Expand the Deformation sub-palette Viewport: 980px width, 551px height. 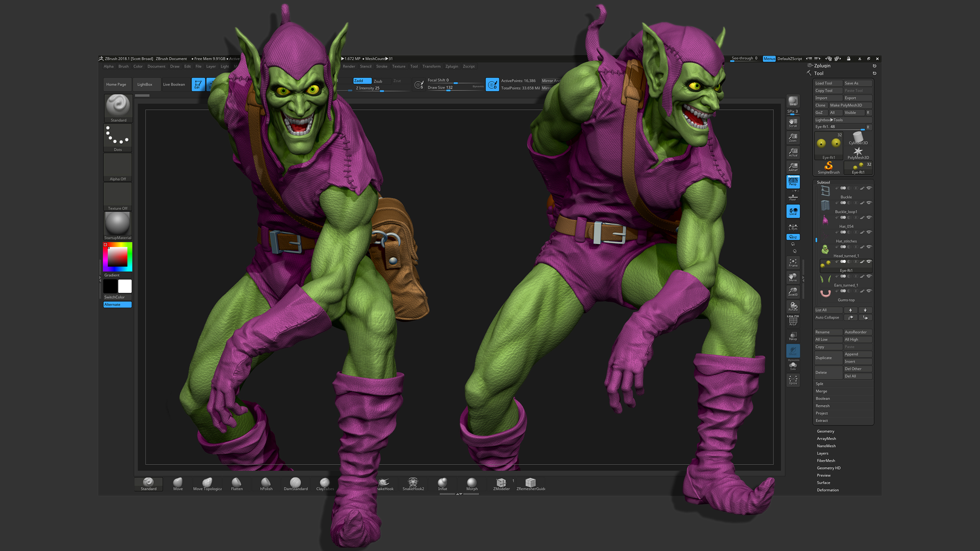coord(828,490)
